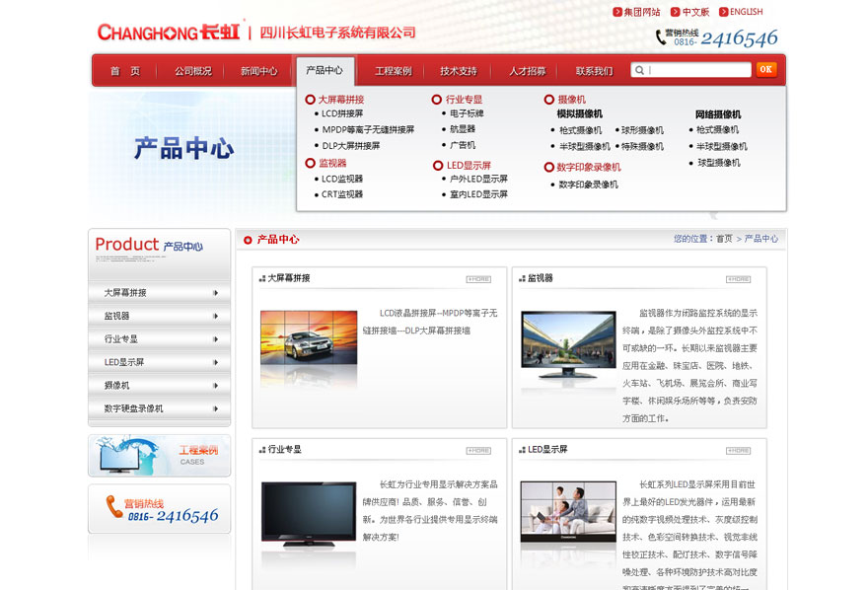Expand 监视器 arrow in sidebar
The image size is (868, 590).
point(216,316)
